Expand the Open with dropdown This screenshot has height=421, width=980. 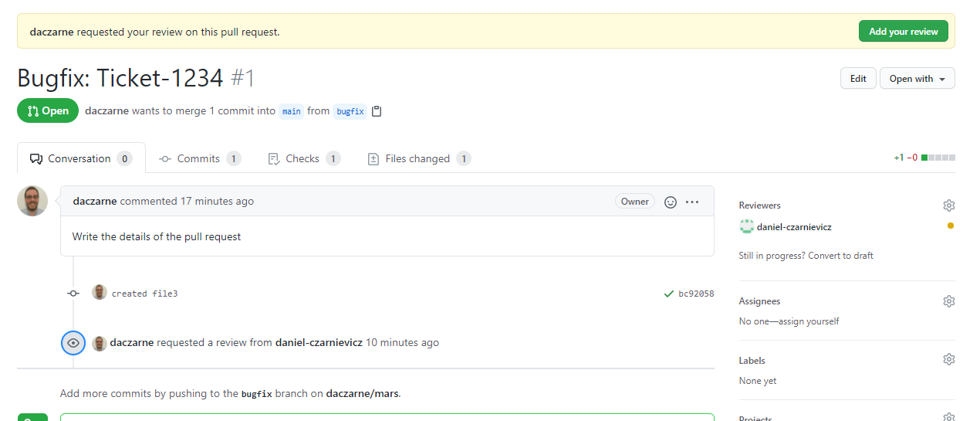[x=917, y=79]
